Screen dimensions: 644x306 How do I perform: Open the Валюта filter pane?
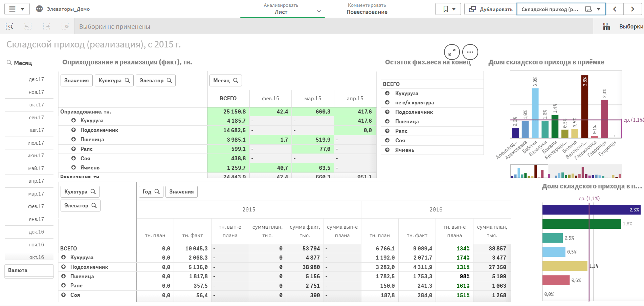point(29,270)
